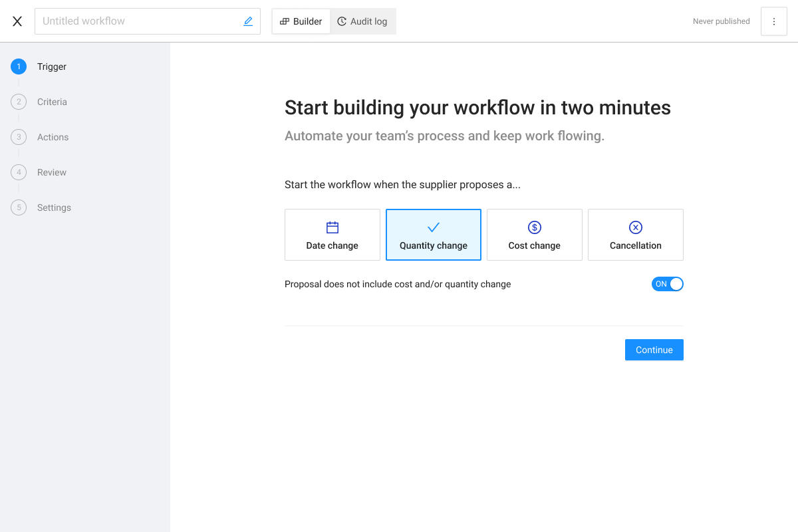Click the step 2 Criteria circle
Viewport: 798px width, 532px height.
pos(19,102)
